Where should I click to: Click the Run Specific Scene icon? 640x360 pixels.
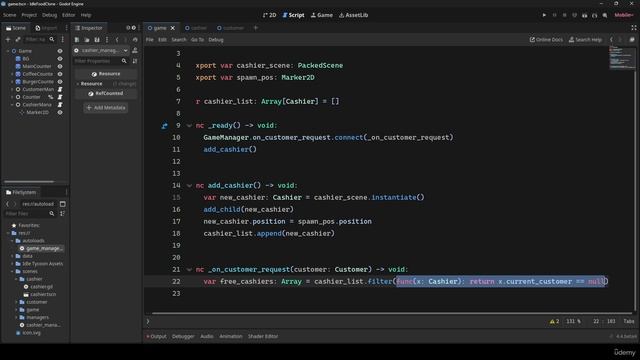[594, 15]
